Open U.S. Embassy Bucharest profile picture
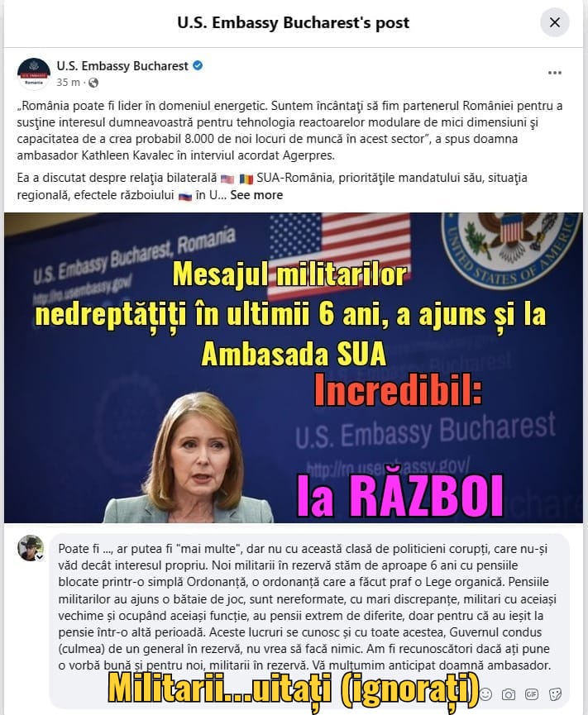Screen dimensions: 588x715 [x=33, y=74]
